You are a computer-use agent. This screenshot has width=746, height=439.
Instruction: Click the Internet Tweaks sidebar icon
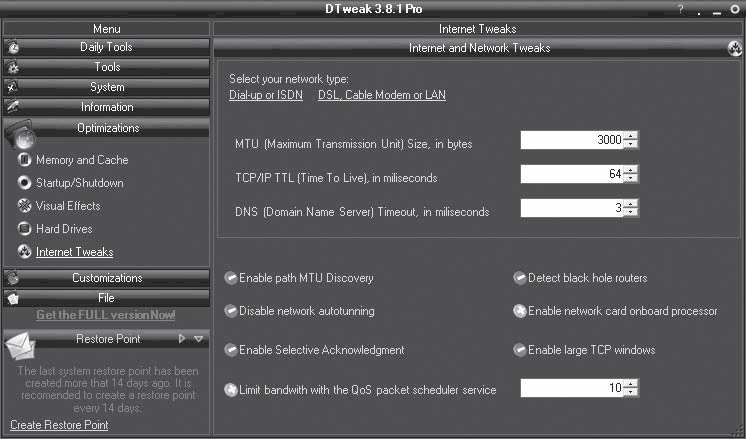(24, 252)
